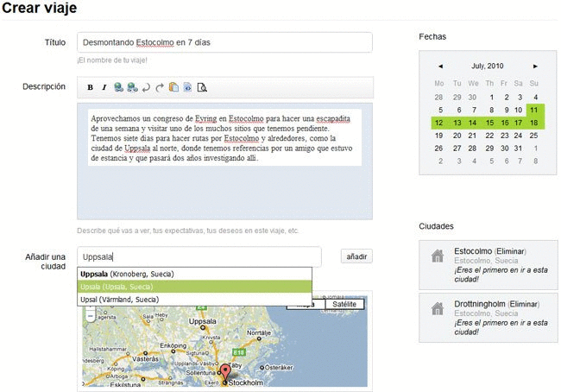Image resolution: width=561 pixels, height=392 pixels.
Task: Toggle bold formatting in description editor
Action: [90, 87]
